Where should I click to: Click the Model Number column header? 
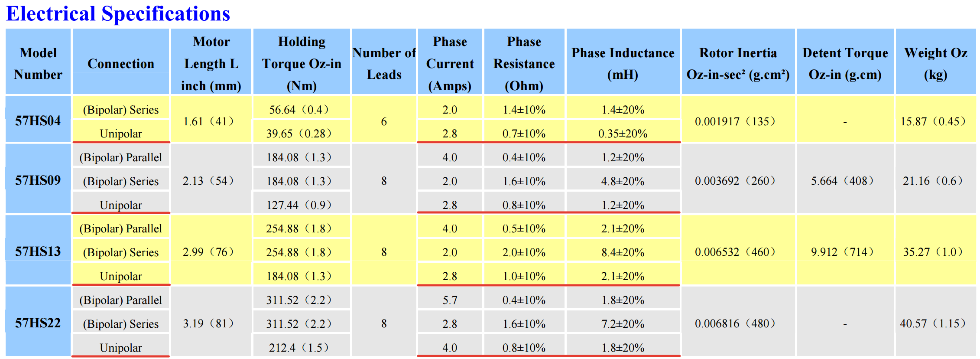(38, 63)
